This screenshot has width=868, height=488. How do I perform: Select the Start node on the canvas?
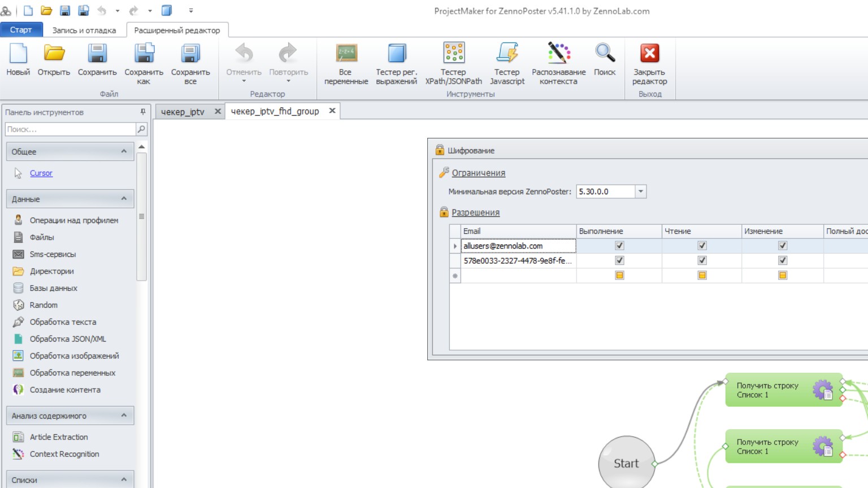[627, 463]
